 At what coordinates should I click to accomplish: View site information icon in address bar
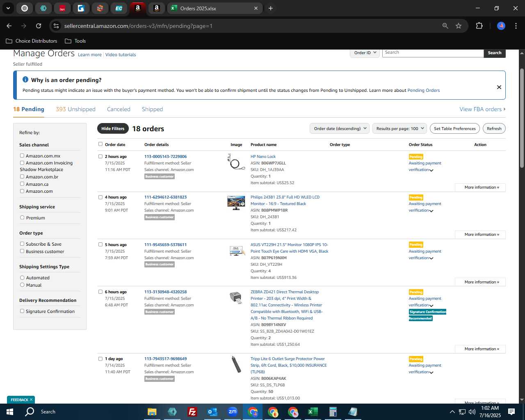click(x=57, y=26)
